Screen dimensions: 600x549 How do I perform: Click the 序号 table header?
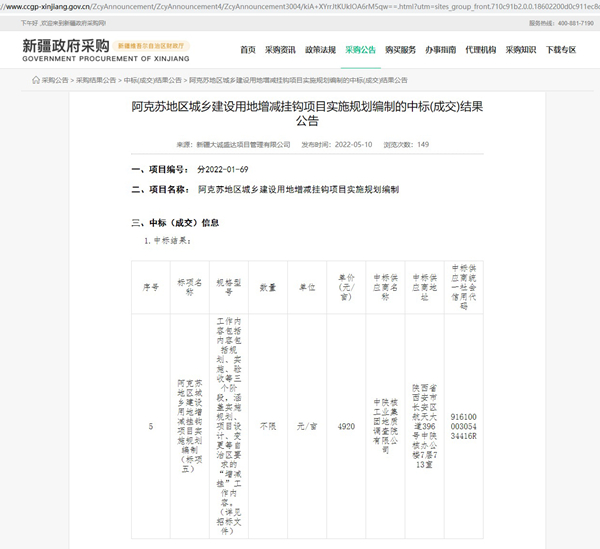coord(151,287)
